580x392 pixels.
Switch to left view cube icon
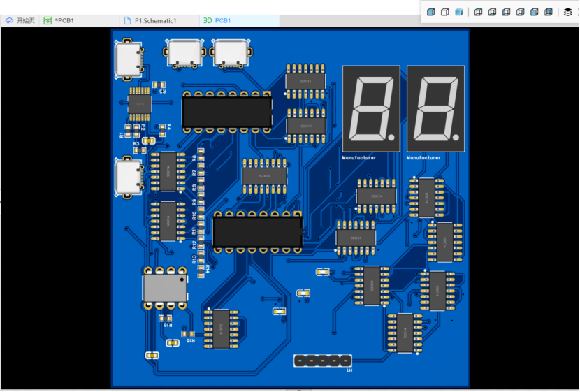coord(507,12)
